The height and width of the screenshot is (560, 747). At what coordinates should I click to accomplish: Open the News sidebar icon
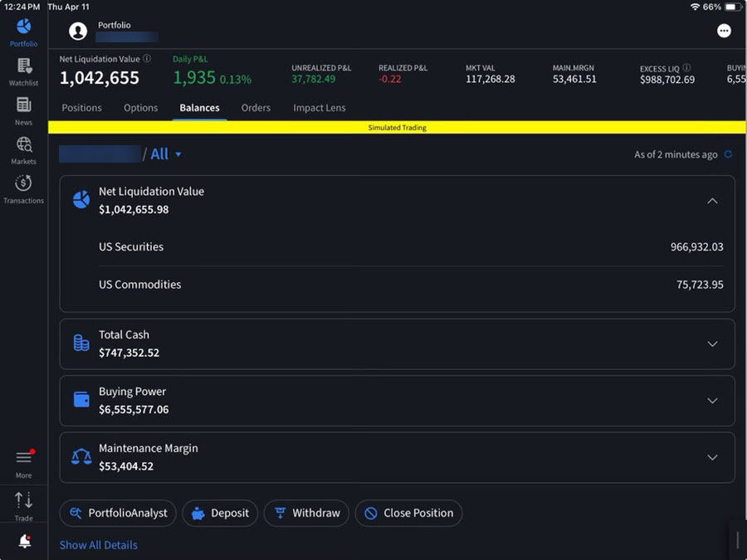(23, 105)
